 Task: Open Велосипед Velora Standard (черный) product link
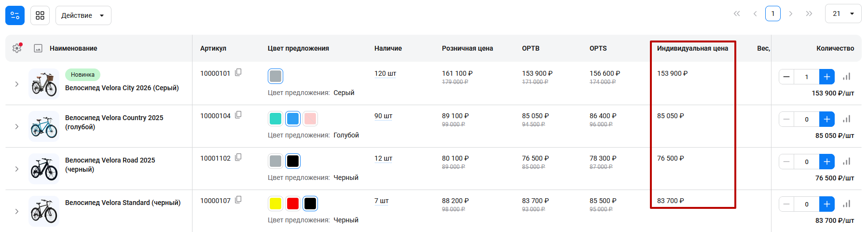coord(123,203)
